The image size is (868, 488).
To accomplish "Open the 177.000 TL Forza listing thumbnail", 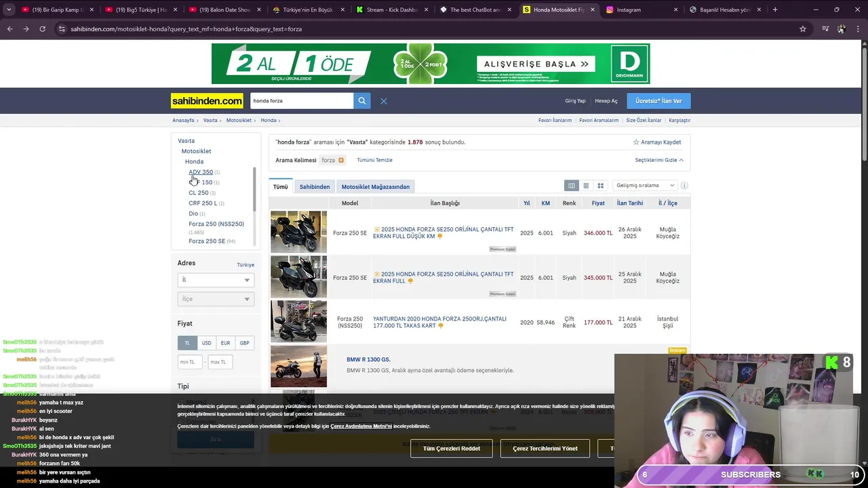I will 298,321.
